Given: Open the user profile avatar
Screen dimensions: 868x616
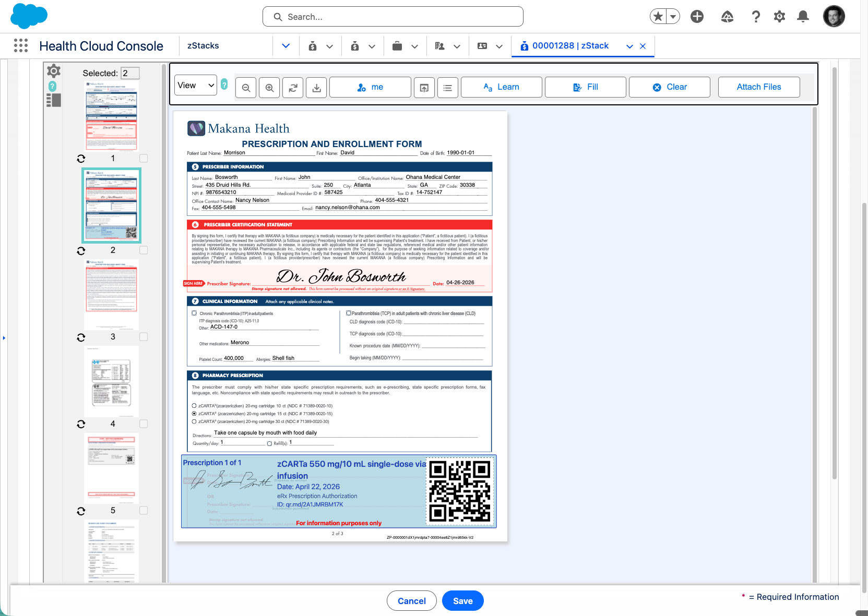Looking at the screenshot, I should click(834, 17).
